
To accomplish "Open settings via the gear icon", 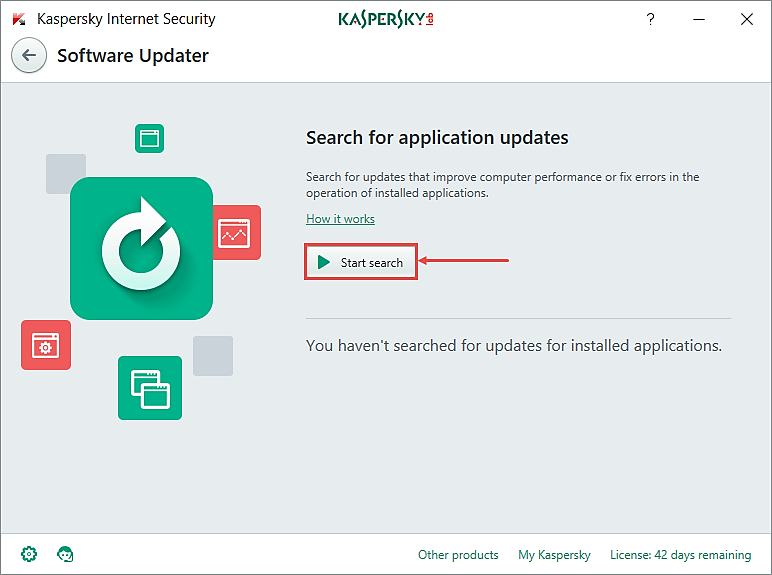I will click(29, 554).
